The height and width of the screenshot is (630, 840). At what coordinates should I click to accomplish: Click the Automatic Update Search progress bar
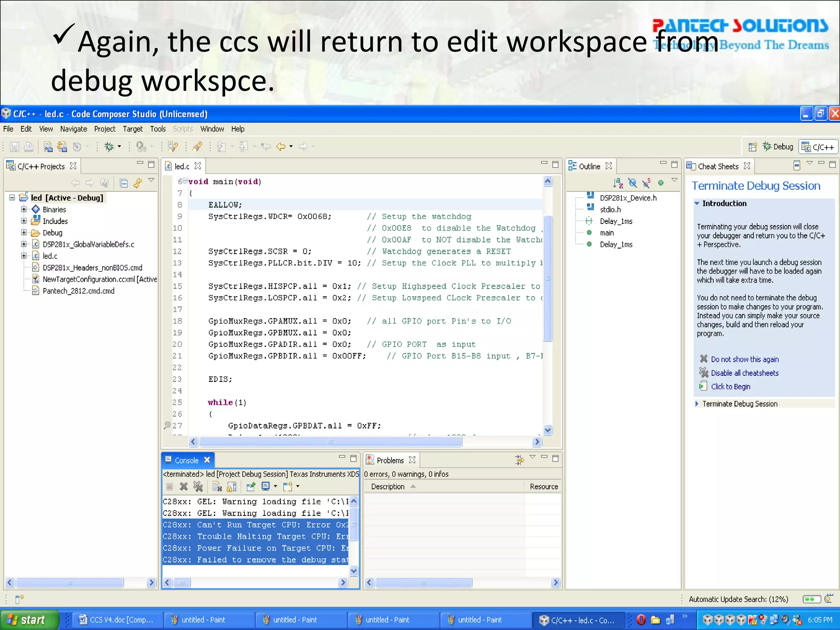pyautogui.click(x=812, y=599)
